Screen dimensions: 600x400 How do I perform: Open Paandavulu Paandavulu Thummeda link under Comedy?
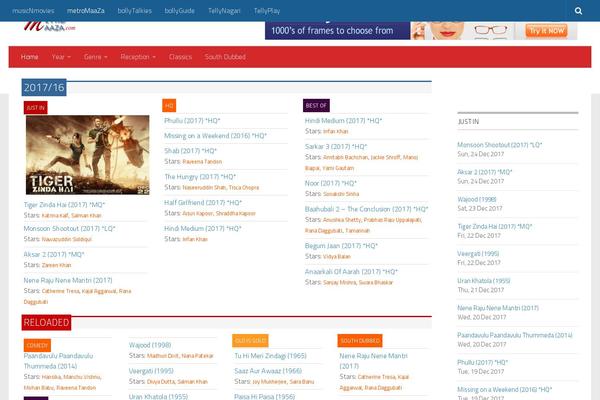[x=58, y=361]
